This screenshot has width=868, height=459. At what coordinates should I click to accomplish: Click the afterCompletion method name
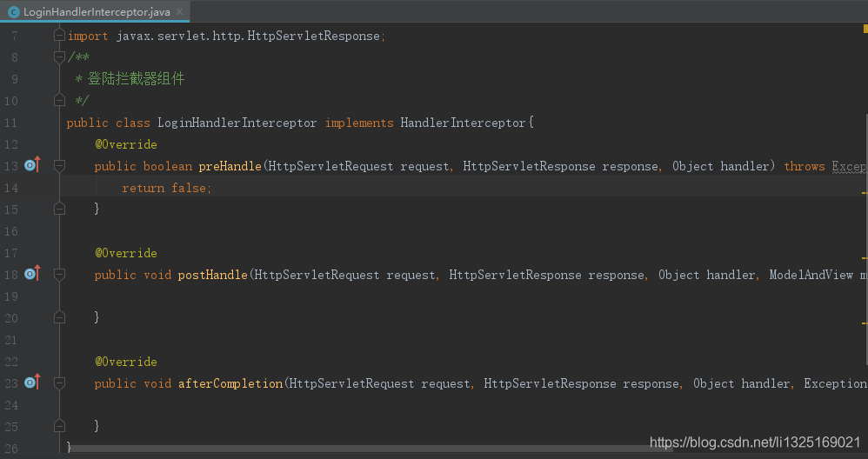230,383
